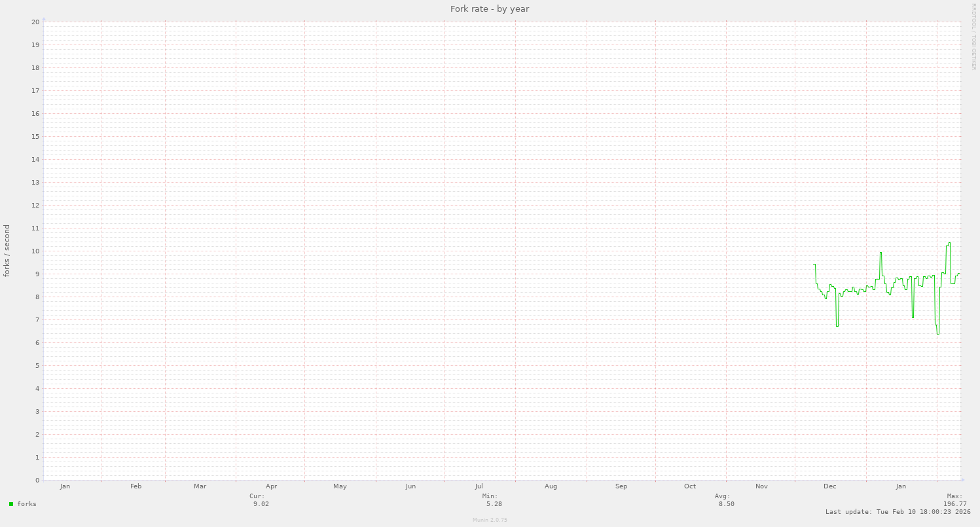Click the Cur value 9.02

pos(261,504)
